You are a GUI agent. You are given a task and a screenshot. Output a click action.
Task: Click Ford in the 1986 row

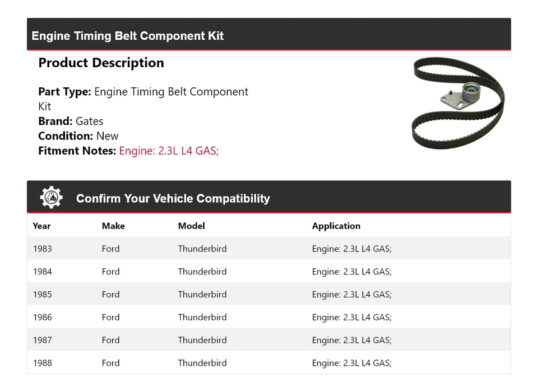110,318
